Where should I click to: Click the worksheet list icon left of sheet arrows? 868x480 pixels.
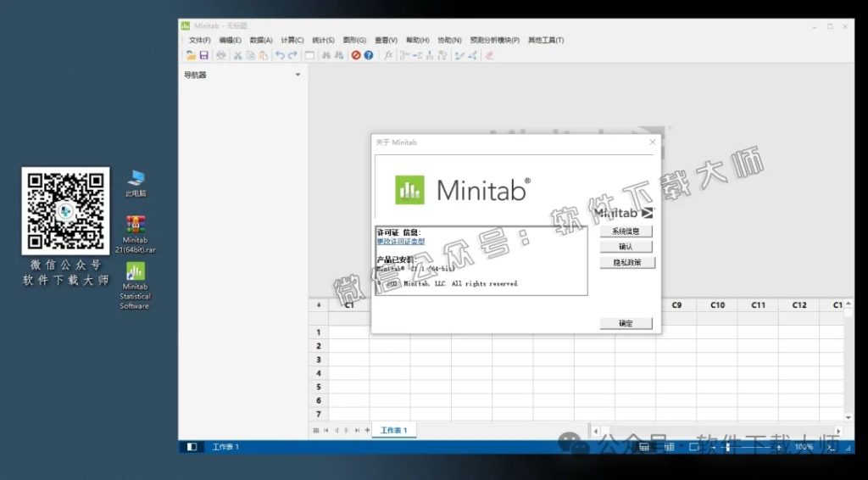316,430
